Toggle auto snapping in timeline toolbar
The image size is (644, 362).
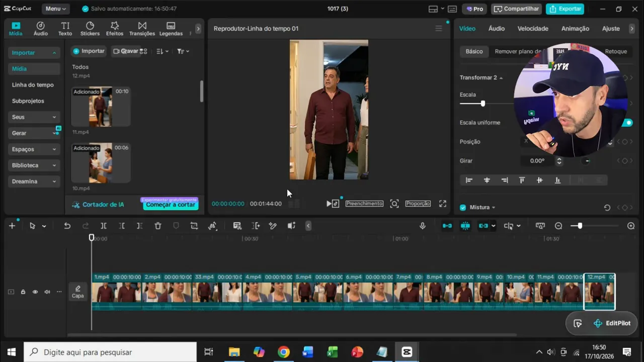[465, 226]
